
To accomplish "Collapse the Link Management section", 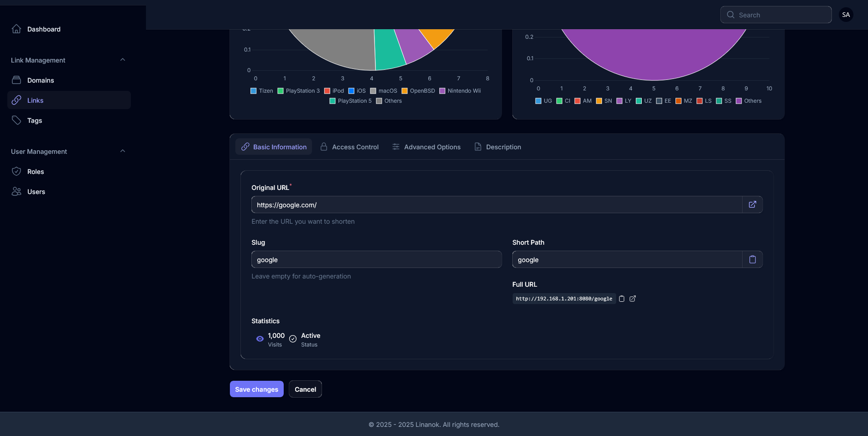I will [123, 60].
